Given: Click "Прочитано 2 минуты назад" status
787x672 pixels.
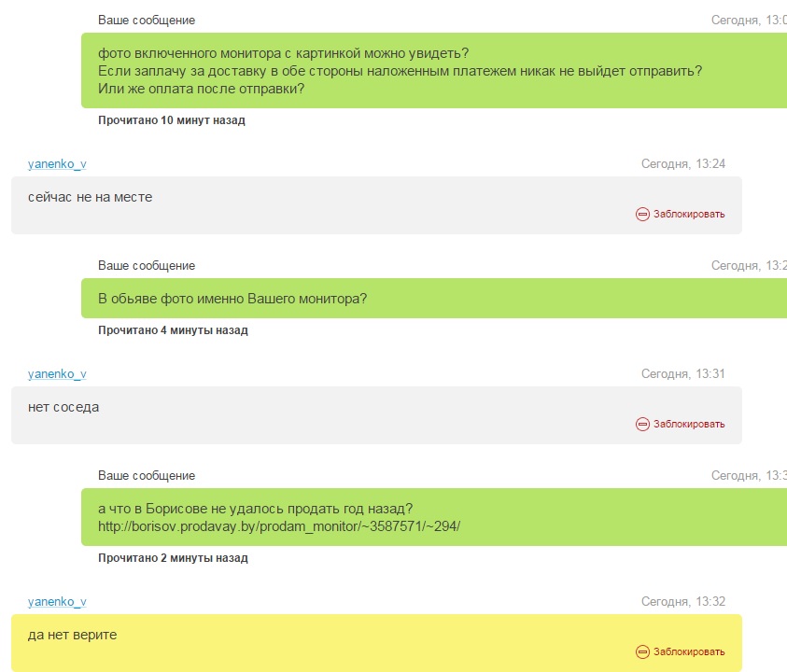Looking at the screenshot, I should coord(173,558).
